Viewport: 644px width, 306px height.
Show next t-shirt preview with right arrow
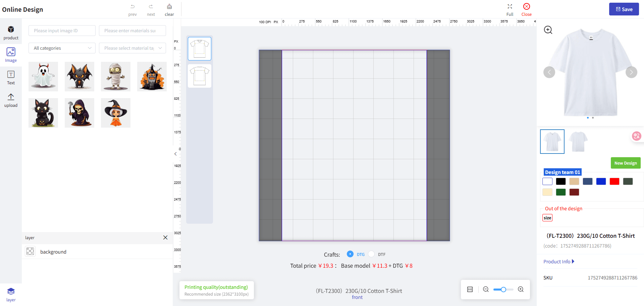coord(631,72)
